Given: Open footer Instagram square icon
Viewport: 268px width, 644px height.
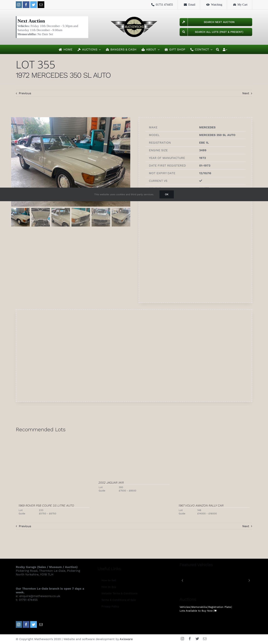Looking at the screenshot, I should click(19, 624).
